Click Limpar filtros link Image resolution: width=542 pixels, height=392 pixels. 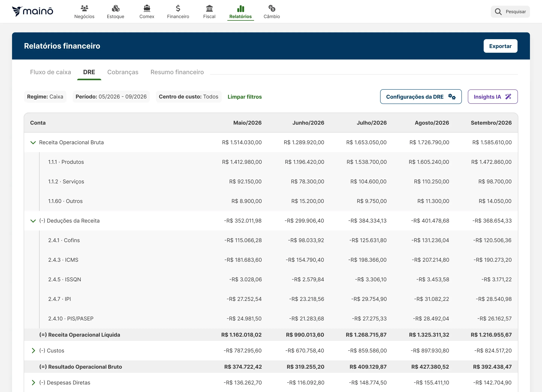pos(245,97)
